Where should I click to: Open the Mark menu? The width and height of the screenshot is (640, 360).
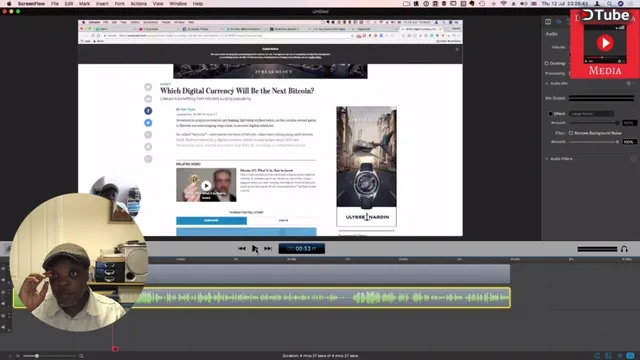point(84,4)
